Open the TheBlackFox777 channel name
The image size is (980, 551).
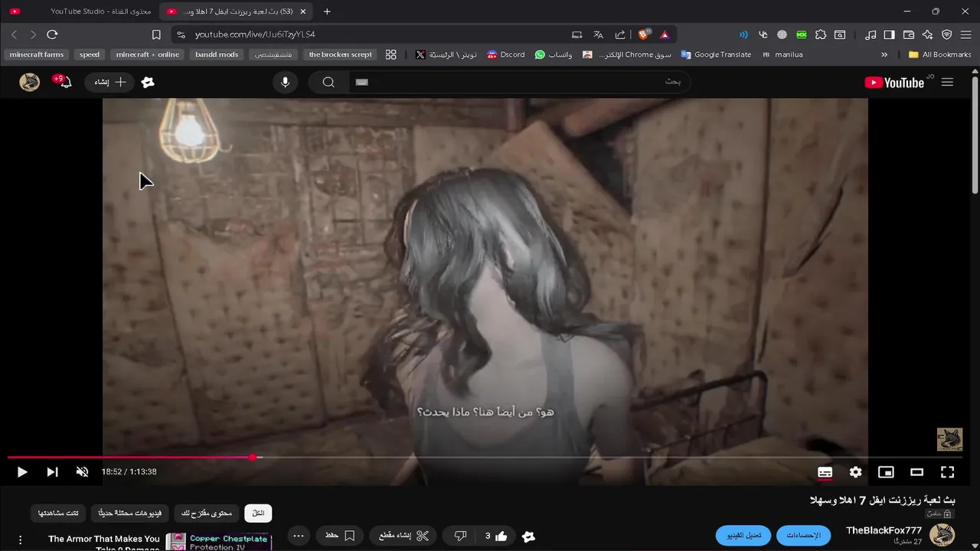click(884, 530)
